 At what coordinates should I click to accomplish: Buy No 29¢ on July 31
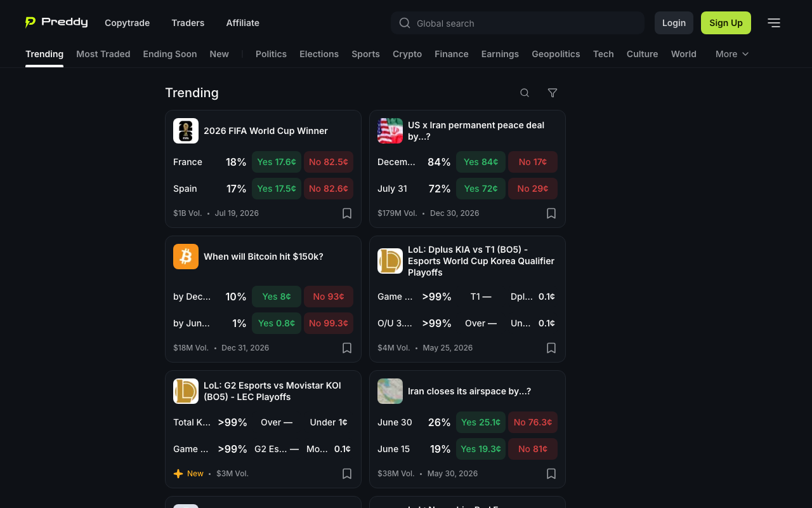(533, 189)
